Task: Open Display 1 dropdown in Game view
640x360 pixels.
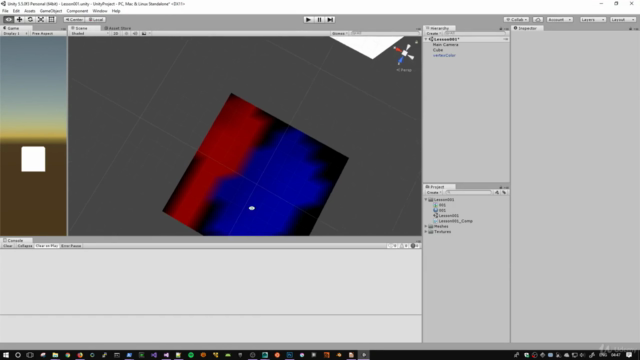Action: [15, 33]
